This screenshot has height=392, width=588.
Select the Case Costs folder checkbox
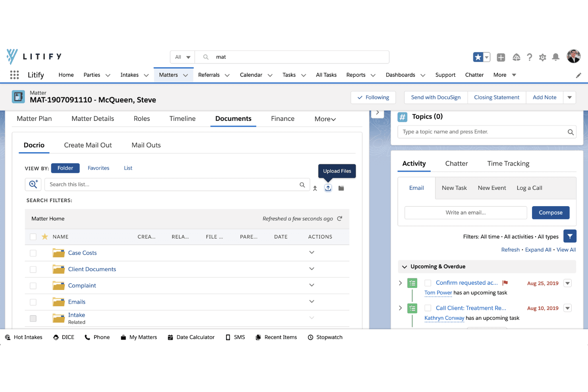(x=33, y=253)
